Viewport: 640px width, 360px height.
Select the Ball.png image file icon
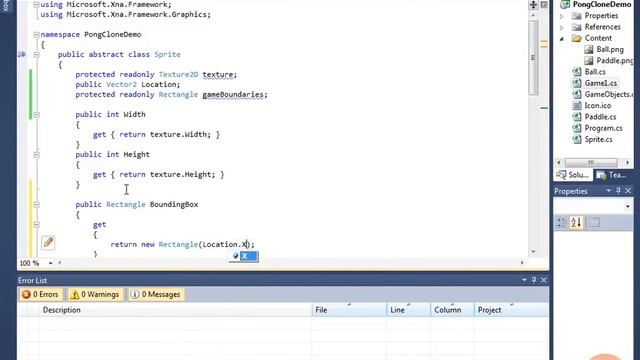(x=589, y=49)
